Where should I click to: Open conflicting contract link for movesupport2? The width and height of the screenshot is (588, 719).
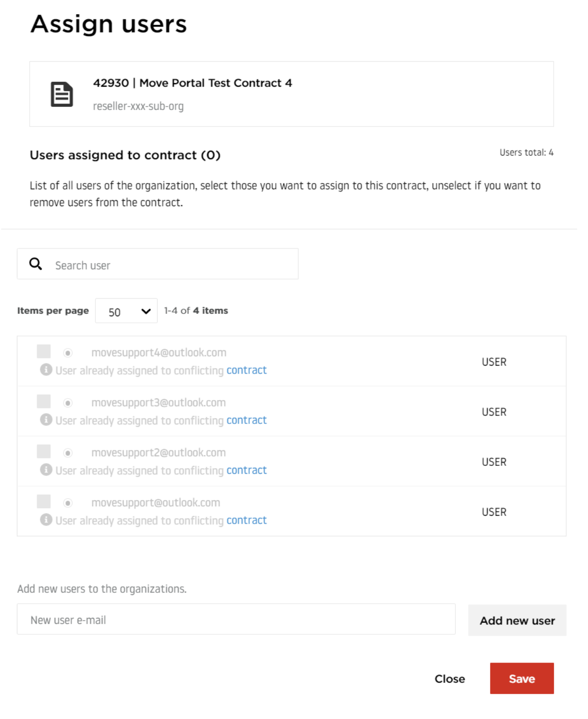tap(246, 471)
